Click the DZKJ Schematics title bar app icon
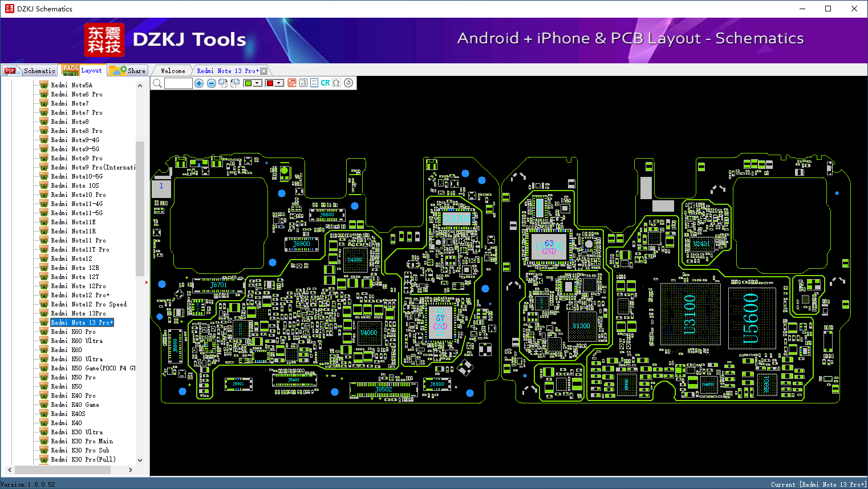Image resolution: width=868 pixels, height=489 pixels. coord(9,9)
